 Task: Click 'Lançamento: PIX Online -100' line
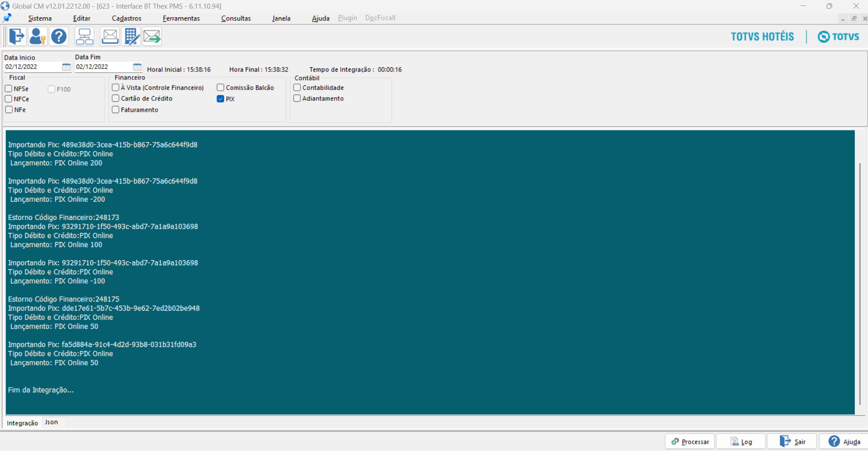coord(58,281)
